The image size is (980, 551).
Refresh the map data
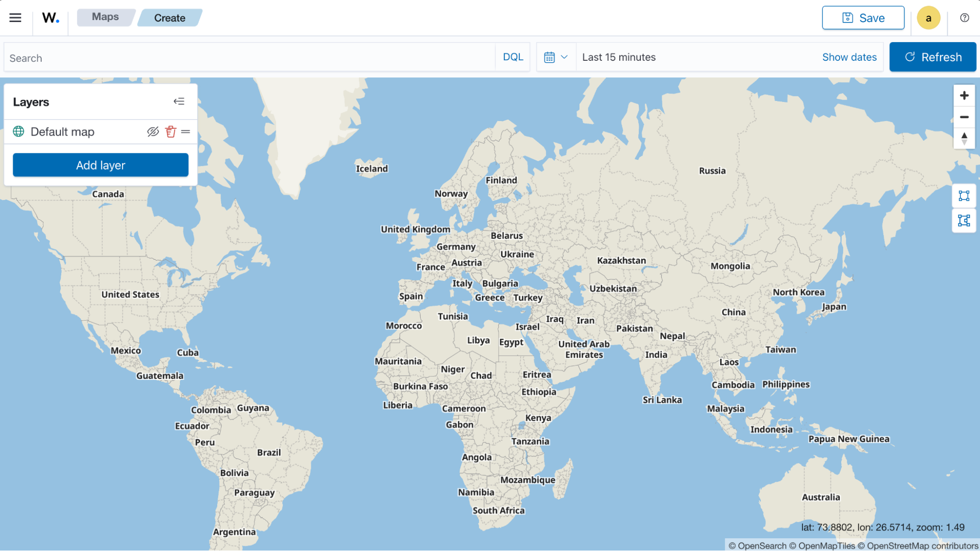933,57
